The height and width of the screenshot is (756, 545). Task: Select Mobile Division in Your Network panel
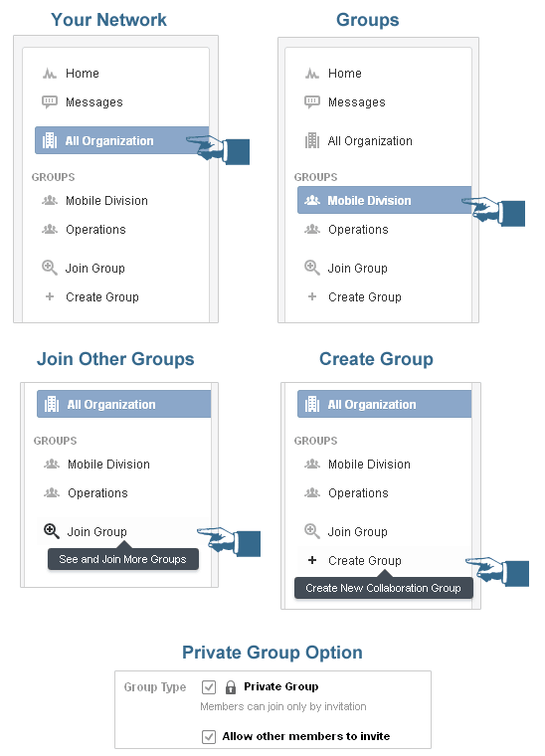tap(106, 201)
